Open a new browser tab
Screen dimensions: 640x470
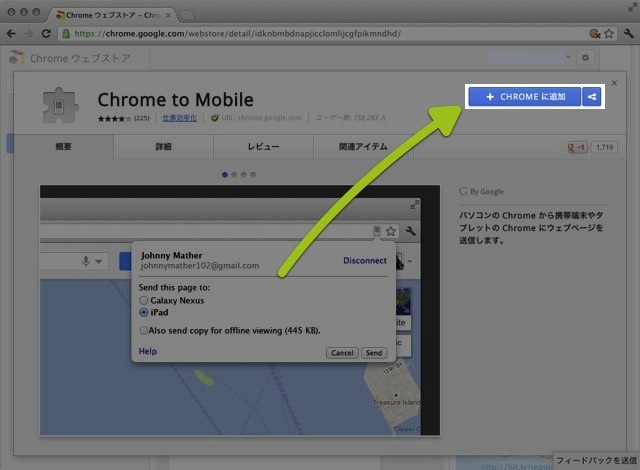pos(187,16)
